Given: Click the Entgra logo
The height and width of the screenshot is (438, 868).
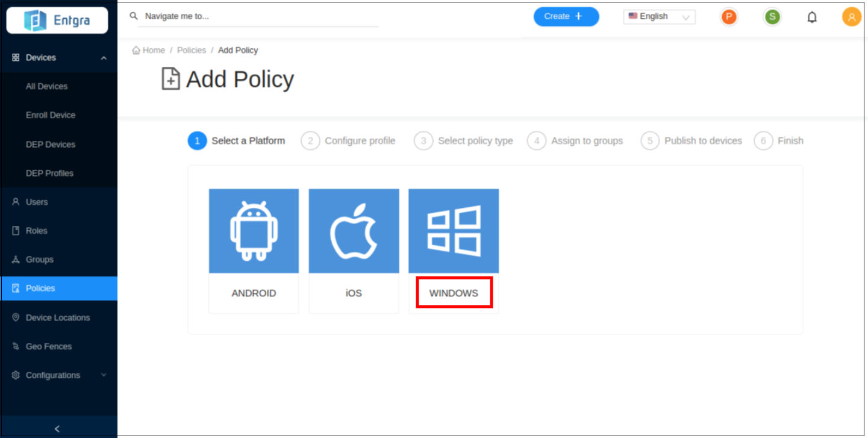Looking at the screenshot, I should (57, 20).
